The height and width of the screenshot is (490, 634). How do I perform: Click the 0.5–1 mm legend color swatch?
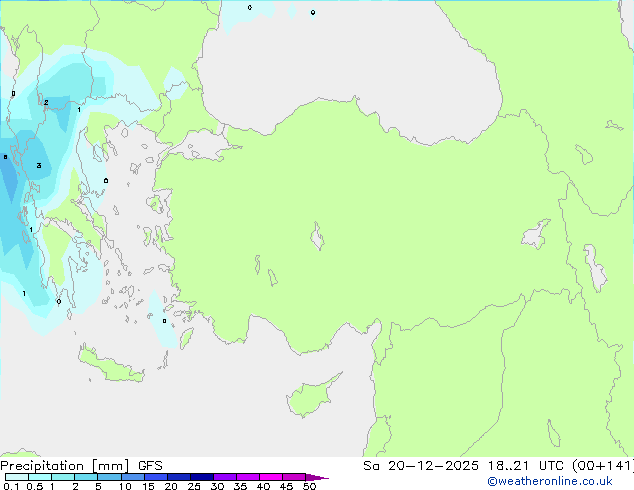coord(40,477)
